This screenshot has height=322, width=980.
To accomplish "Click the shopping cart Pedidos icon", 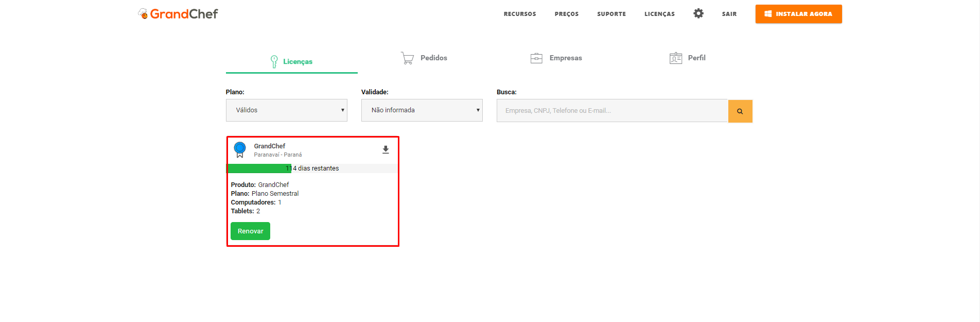I will (407, 58).
